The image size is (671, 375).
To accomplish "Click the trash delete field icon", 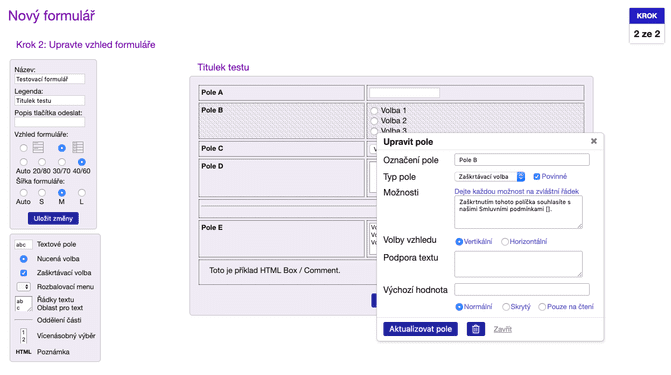I will [475, 329].
